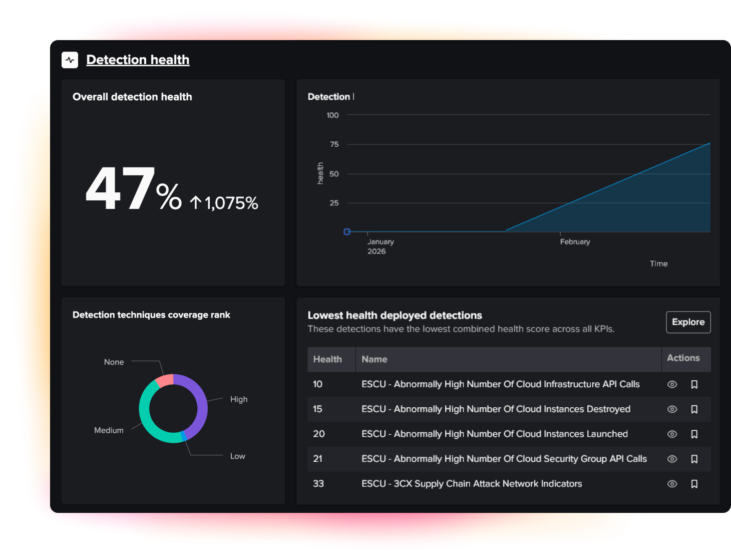
Task: Click the view icon for Cloud Infrastructure API Calls
Action: point(672,384)
